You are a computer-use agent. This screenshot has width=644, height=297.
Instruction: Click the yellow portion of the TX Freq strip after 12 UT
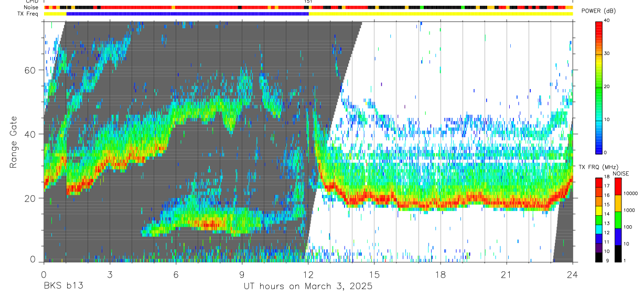coord(441,14)
